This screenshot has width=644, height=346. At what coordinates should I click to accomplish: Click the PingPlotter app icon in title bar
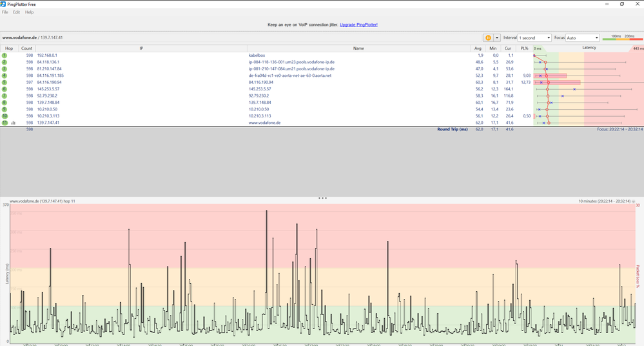(x=3, y=4)
